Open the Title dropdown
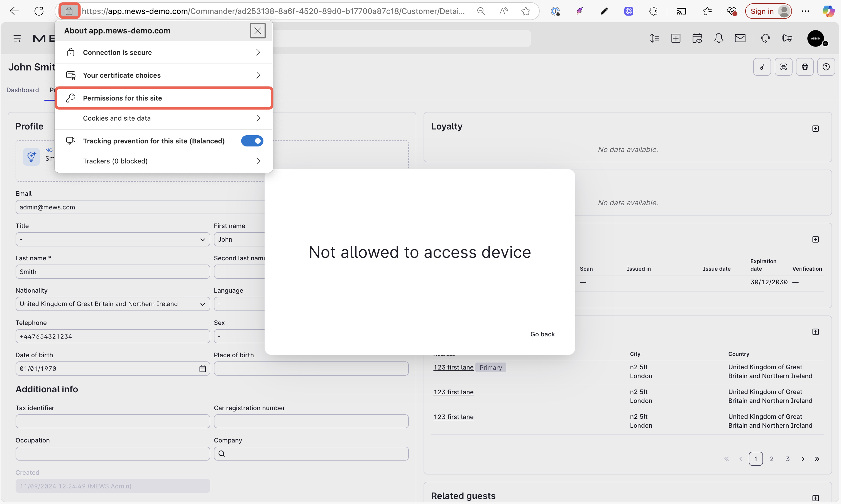841x504 pixels. pos(113,239)
